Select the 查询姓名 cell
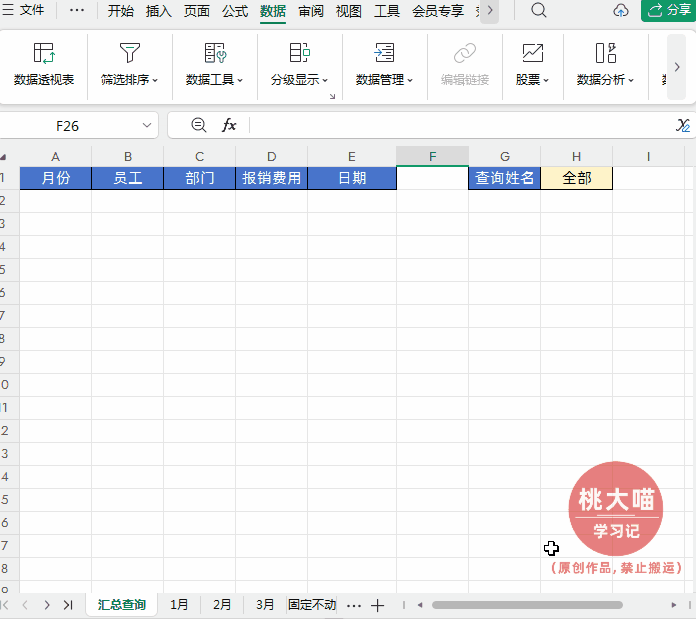Viewport: 696px width, 619px height. pyautogui.click(x=505, y=178)
